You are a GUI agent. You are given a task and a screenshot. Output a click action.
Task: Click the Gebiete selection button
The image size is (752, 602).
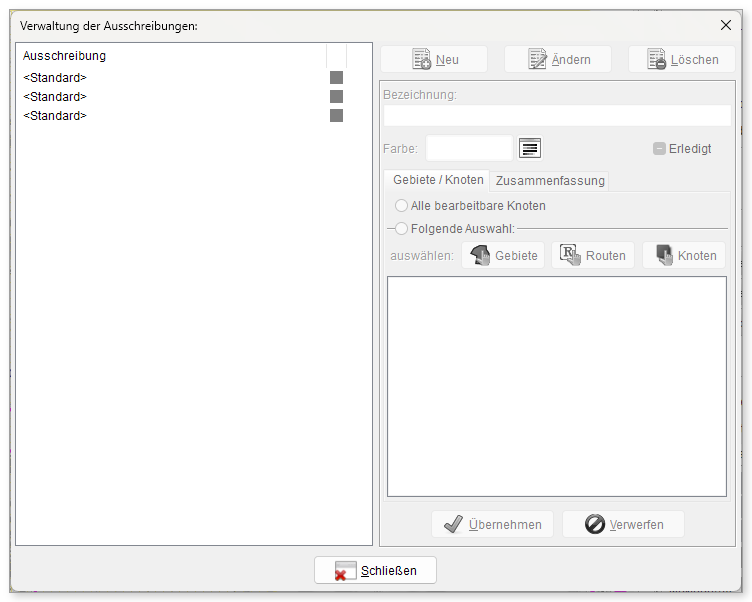pyautogui.click(x=503, y=255)
